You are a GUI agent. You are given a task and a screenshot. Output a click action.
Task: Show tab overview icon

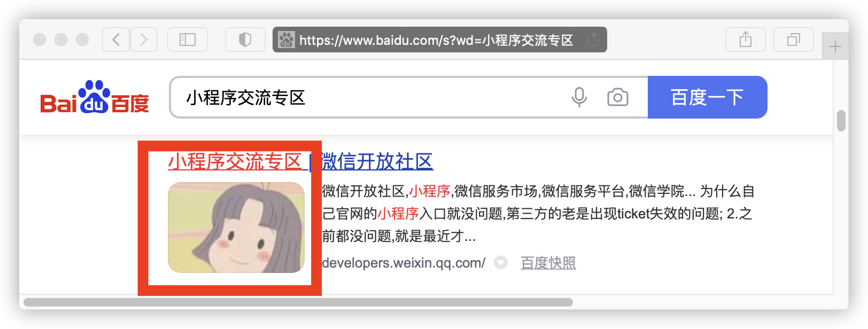tap(794, 40)
